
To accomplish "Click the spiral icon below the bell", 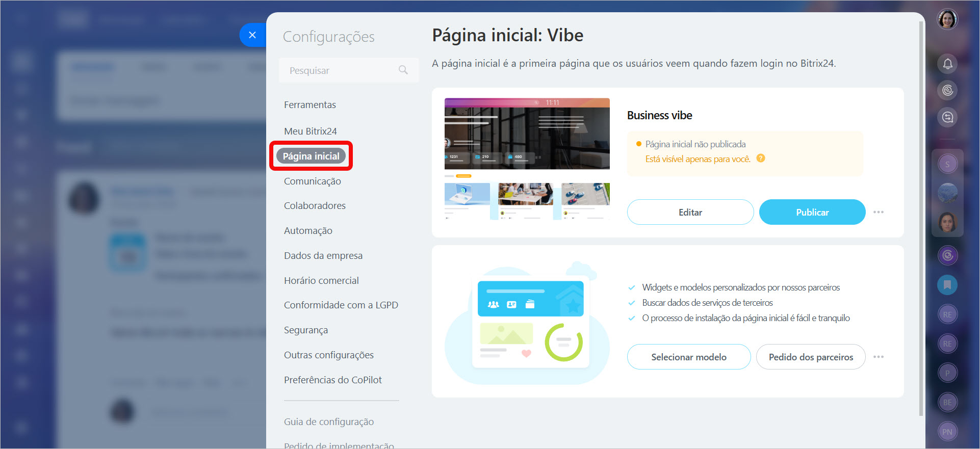I will [x=947, y=90].
